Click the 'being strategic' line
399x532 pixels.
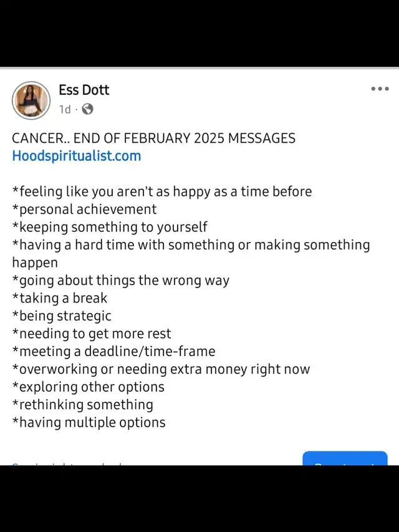(62, 316)
